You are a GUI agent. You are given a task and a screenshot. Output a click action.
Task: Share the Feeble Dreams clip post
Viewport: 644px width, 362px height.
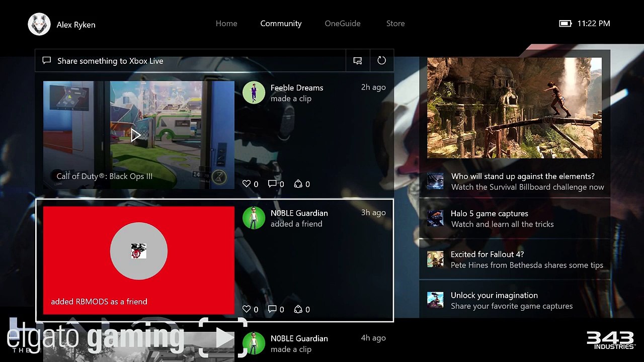(x=301, y=184)
